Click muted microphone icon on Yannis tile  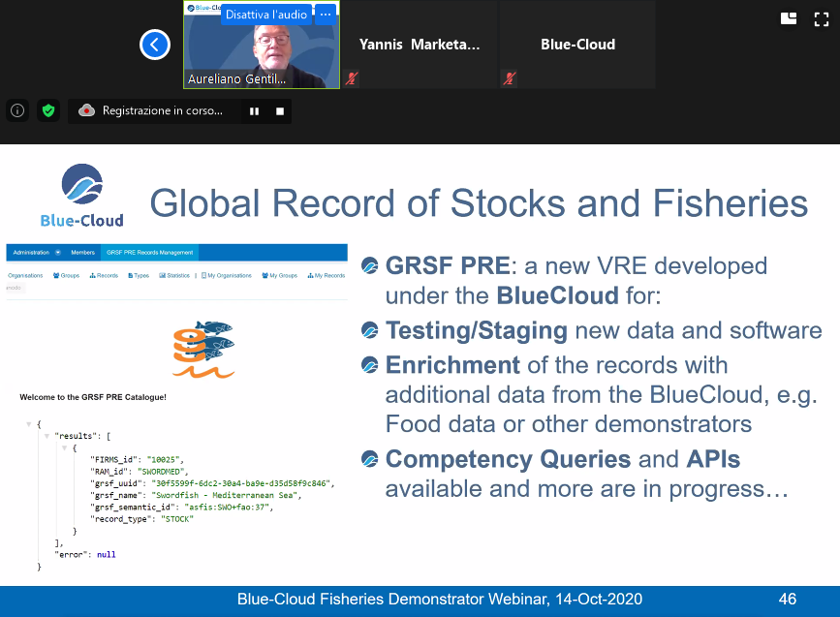point(352,78)
